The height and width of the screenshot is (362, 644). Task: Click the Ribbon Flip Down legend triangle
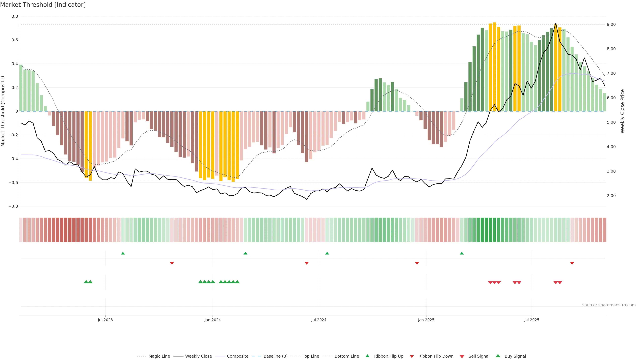(412, 356)
